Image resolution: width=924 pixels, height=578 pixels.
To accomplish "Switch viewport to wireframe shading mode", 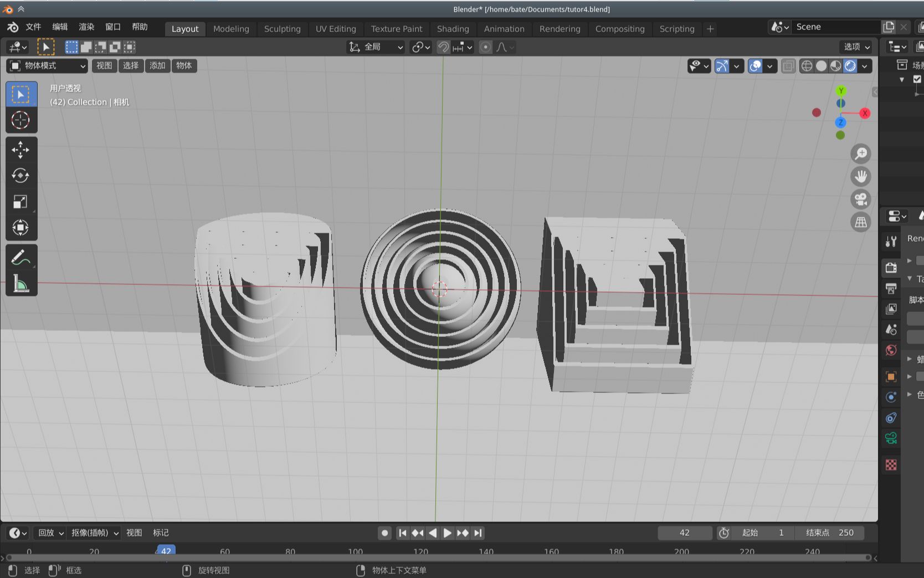I will click(x=807, y=65).
